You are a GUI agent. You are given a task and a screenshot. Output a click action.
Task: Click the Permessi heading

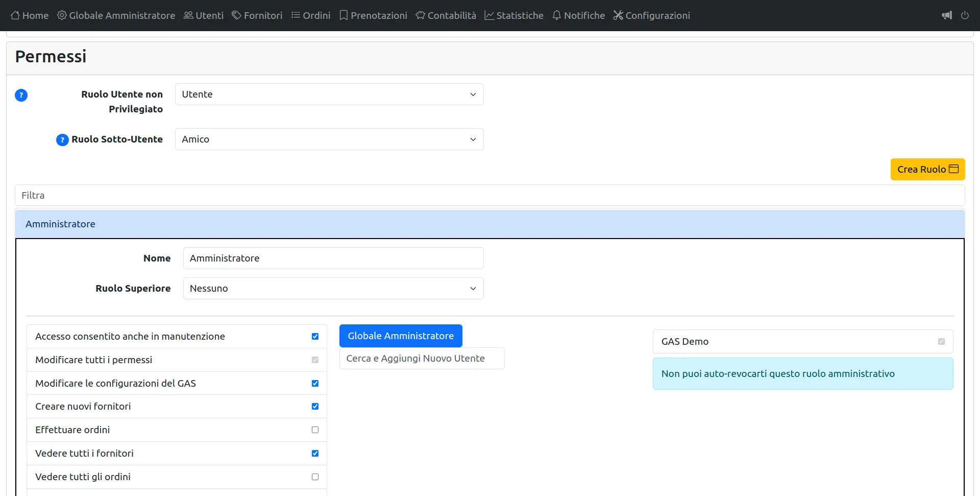(x=51, y=57)
